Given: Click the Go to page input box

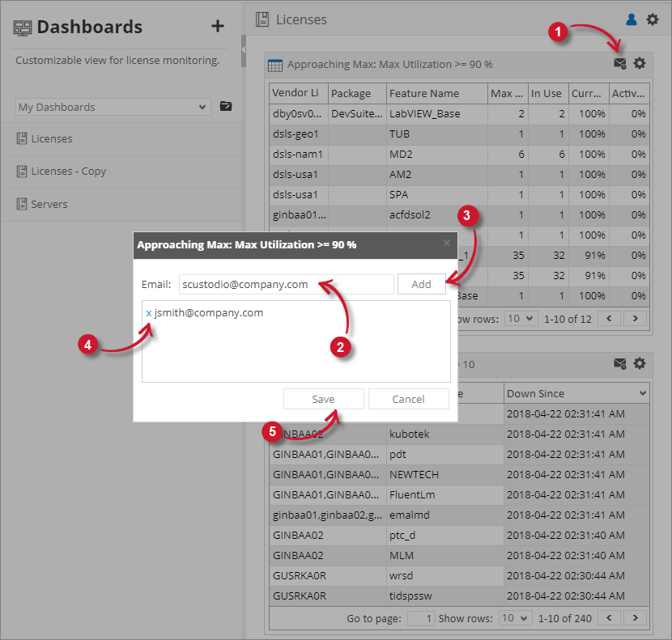Looking at the screenshot, I should (x=420, y=618).
